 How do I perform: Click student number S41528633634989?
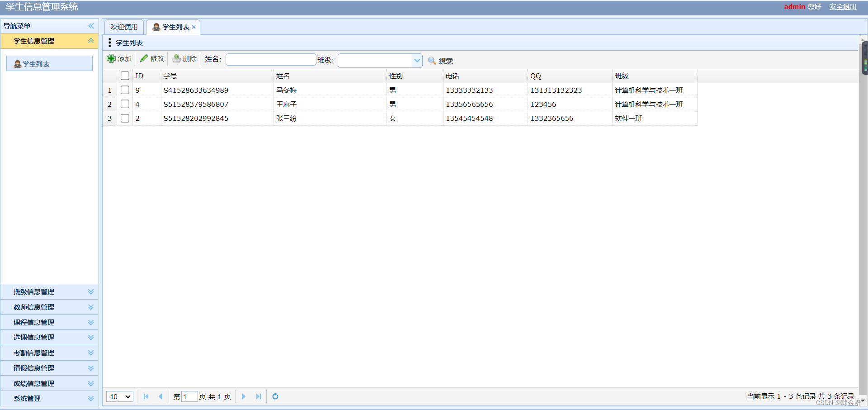pos(196,90)
